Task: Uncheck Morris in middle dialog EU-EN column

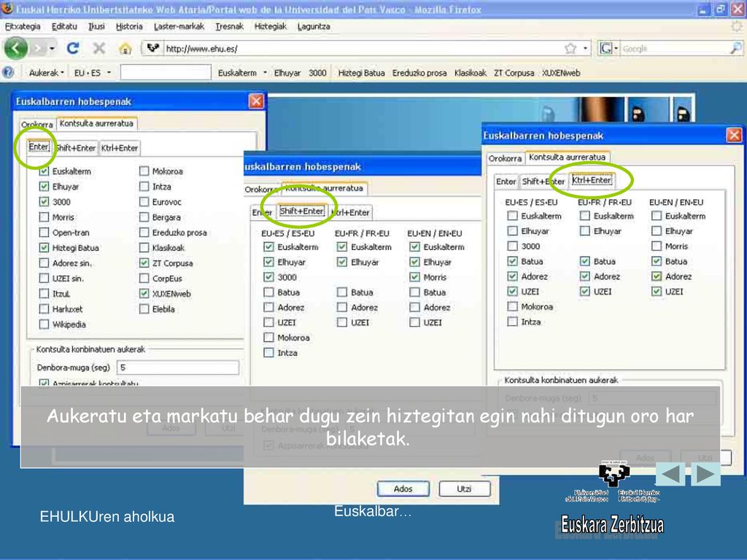Action: pyautogui.click(x=414, y=277)
